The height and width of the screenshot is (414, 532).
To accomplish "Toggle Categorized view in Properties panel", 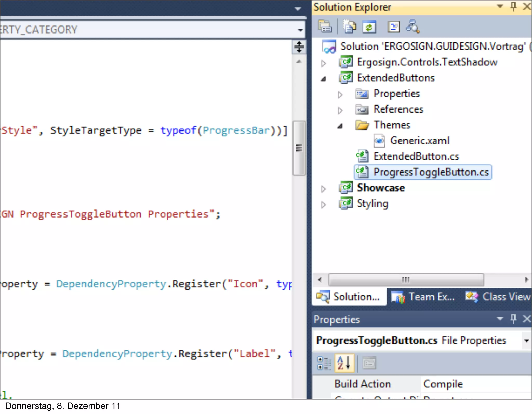I will [324, 363].
